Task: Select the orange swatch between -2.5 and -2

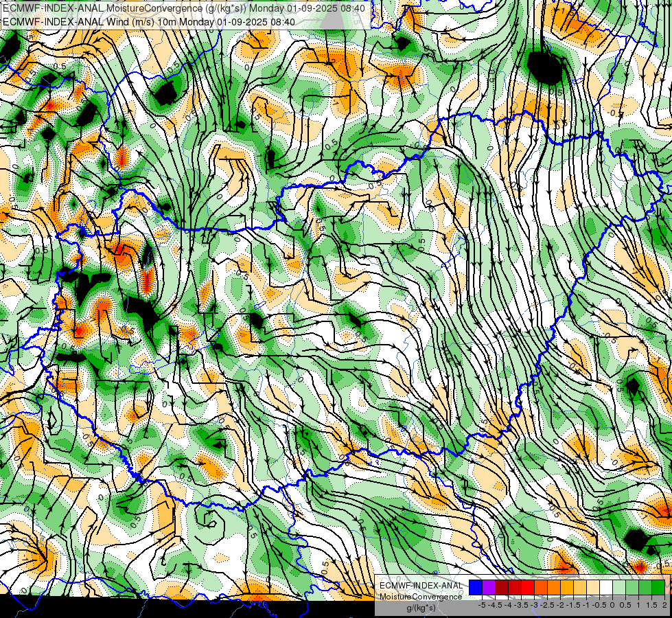Action: pos(554,587)
